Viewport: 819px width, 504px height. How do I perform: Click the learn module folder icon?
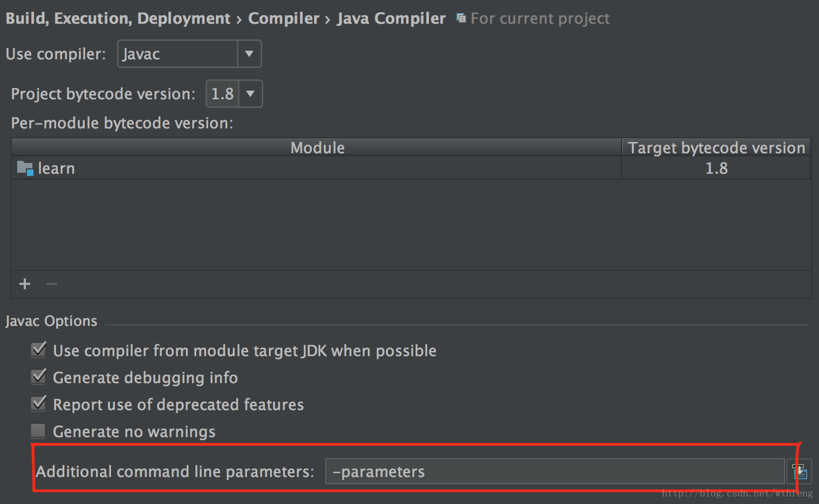coord(25,168)
